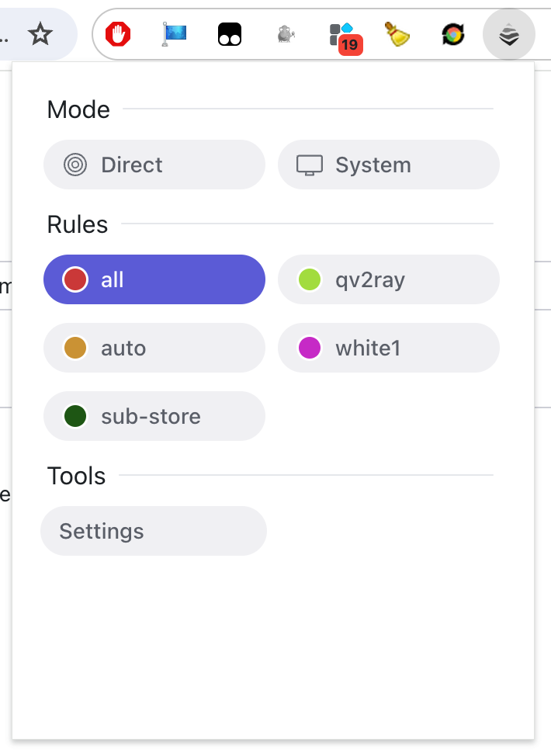Click the magenta color dot of white1
Image resolution: width=551 pixels, height=756 pixels.
pos(310,348)
